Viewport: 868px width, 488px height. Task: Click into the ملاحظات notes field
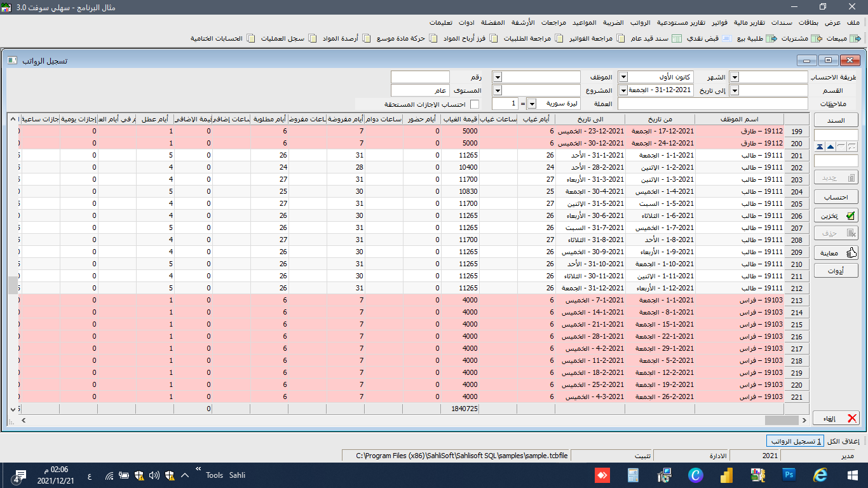[x=712, y=104]
